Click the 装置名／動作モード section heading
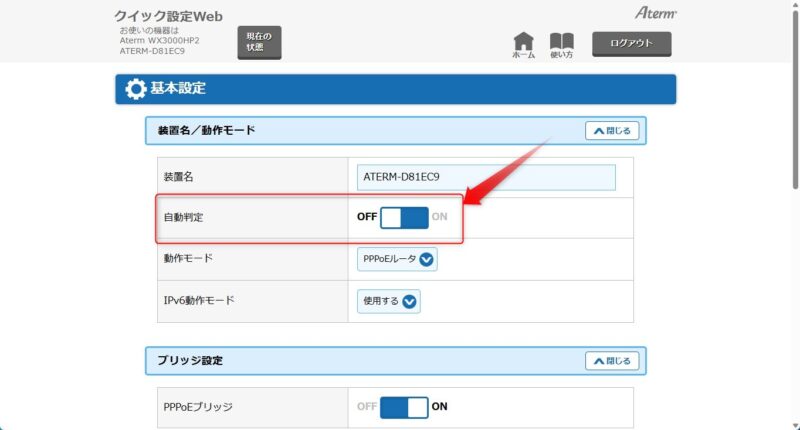 click(x=206, y=131)
